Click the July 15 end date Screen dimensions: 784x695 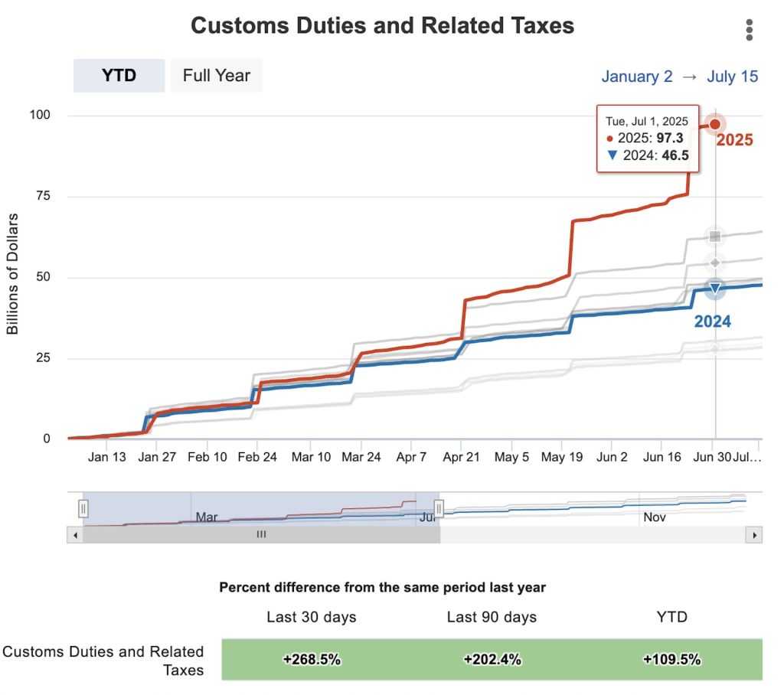732,77
